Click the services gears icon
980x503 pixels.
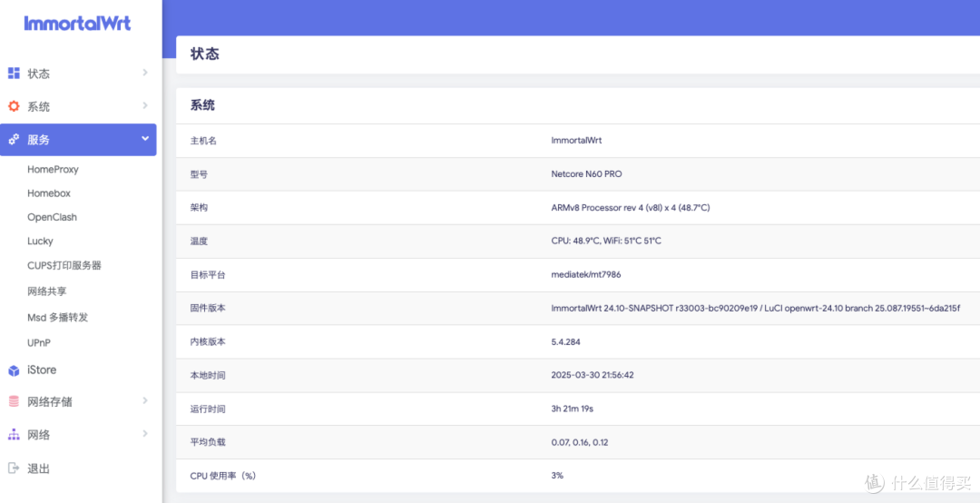(14, 140)
